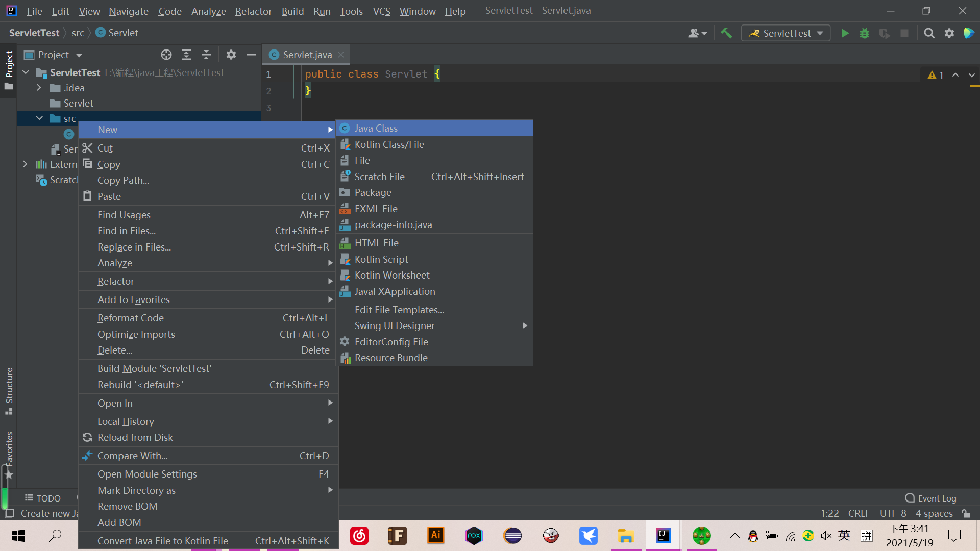The image size is (980, 551).
Task: Click Collapse All in Project panel
Action: 206,55
